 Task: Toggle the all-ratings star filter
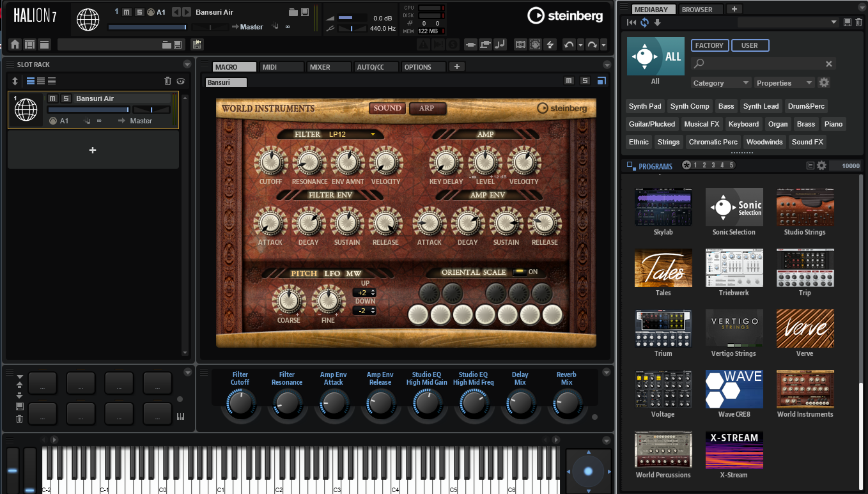[x=686, y=165]
